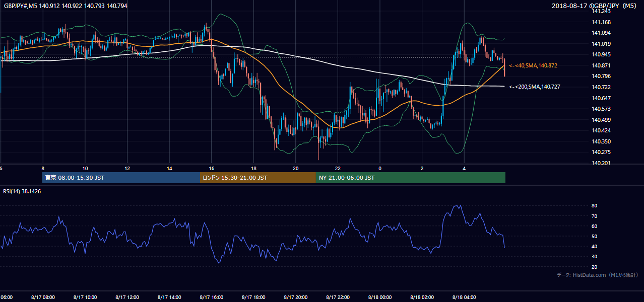Click price axis value 140.275
Image resolution: width=644 pixels, height=302 pixels.
tap(602, 152)
